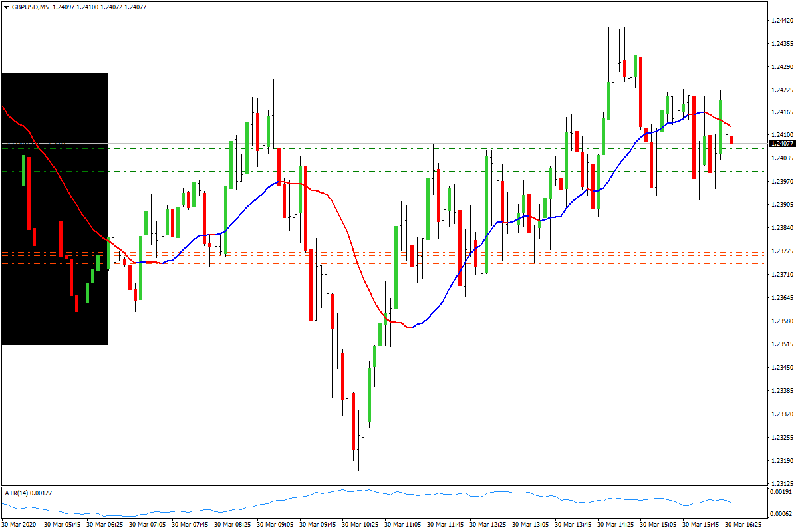Image resolution: width=798 pixels, height=532 pixels.
Task: Click the 30 Mar 14:25 time label
Action: click(x=616, y=525)
